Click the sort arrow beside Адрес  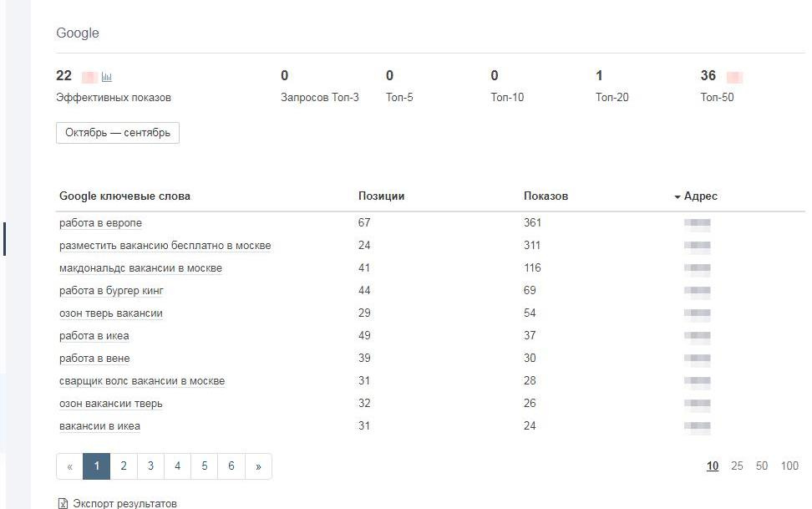677,197
